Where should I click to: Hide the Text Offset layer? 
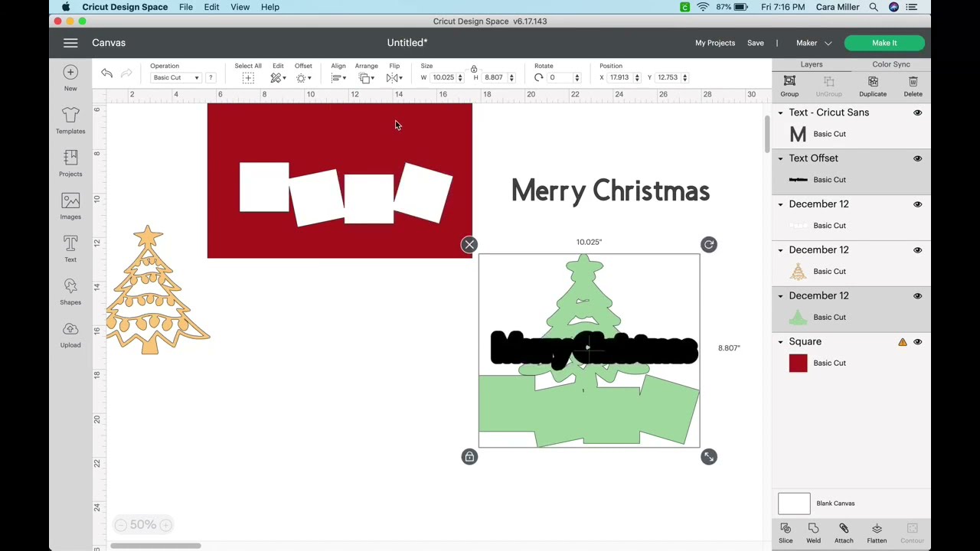click(917, 158)
